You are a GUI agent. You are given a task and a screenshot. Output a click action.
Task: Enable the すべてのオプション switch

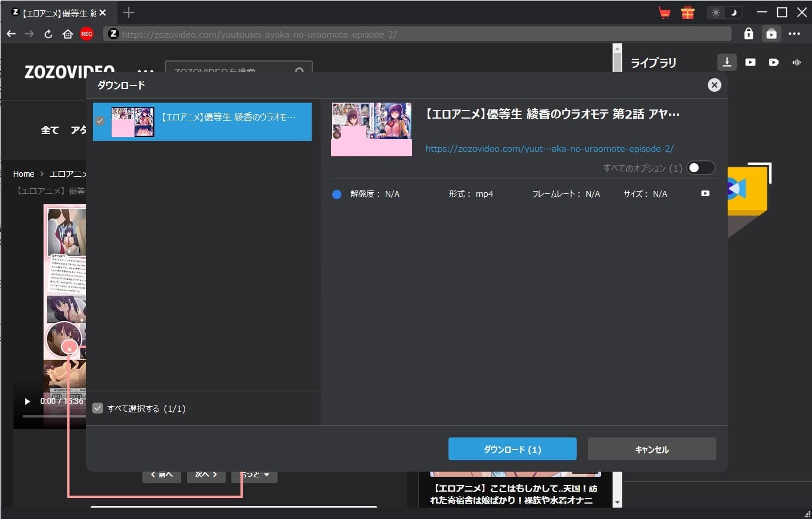[700, 168]
